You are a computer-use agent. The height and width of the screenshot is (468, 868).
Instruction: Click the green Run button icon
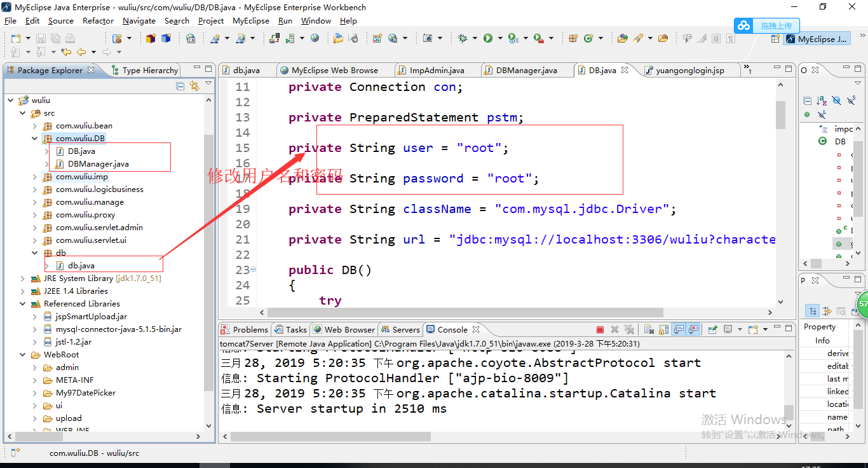pos(488,38)
